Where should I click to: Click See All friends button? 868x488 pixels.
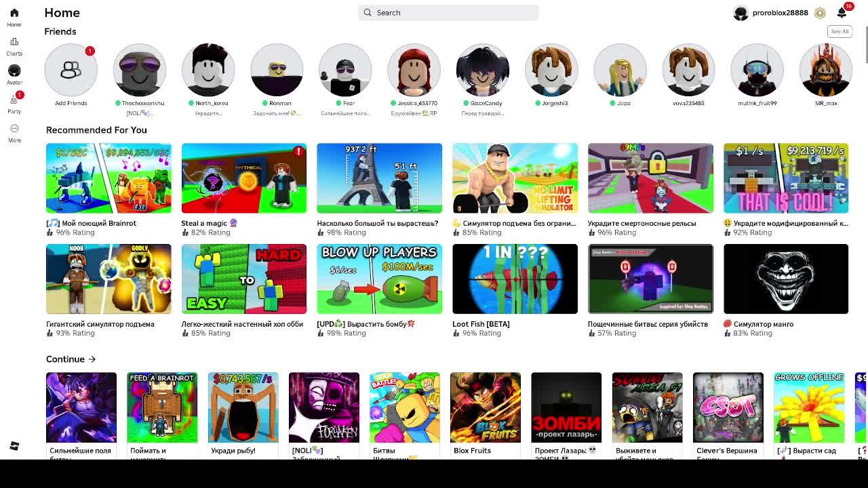840,31
